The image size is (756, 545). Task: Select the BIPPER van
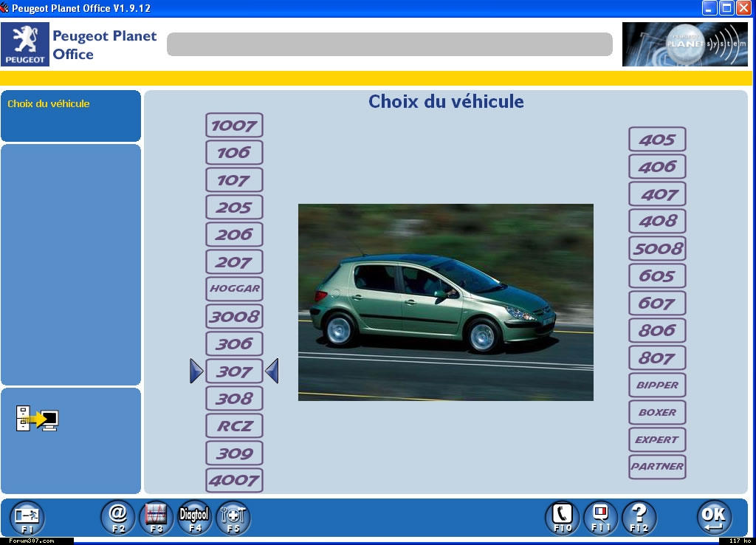click(657, 385)
